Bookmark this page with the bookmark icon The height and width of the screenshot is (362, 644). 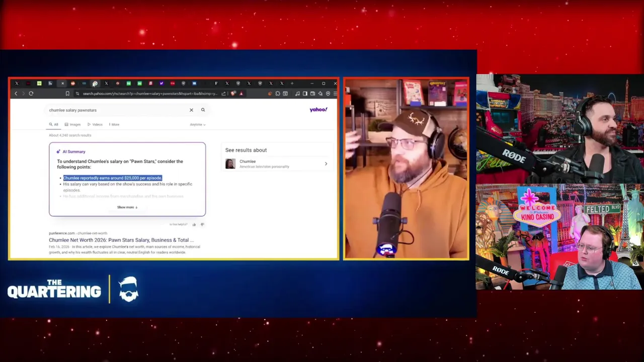67,94
